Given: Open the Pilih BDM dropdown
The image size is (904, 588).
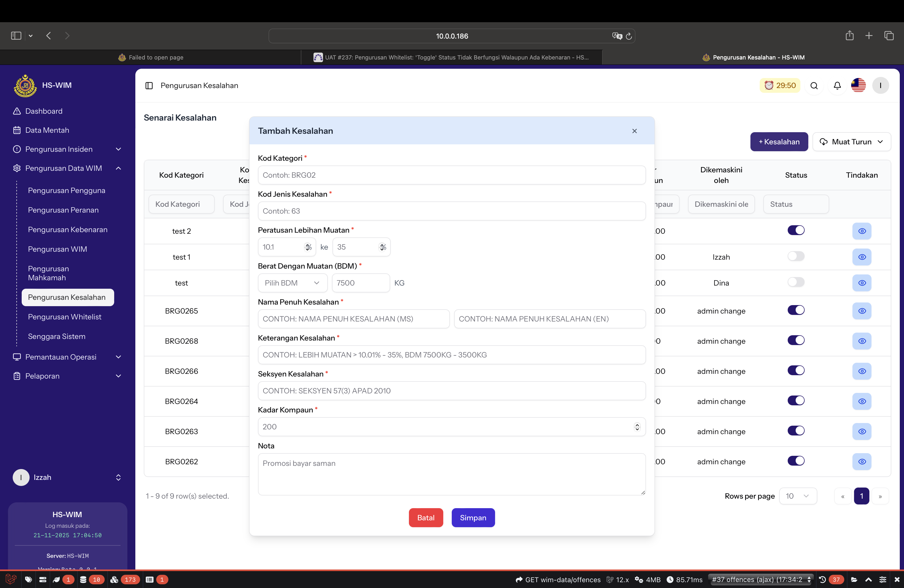Looking at the screenshot, I should pos(292,283).
